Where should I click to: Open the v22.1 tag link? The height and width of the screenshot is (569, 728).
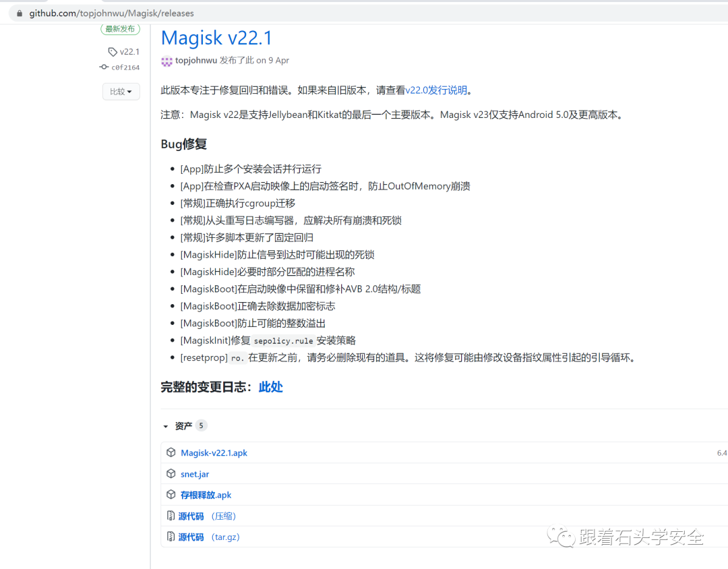[x=129, y=51]
